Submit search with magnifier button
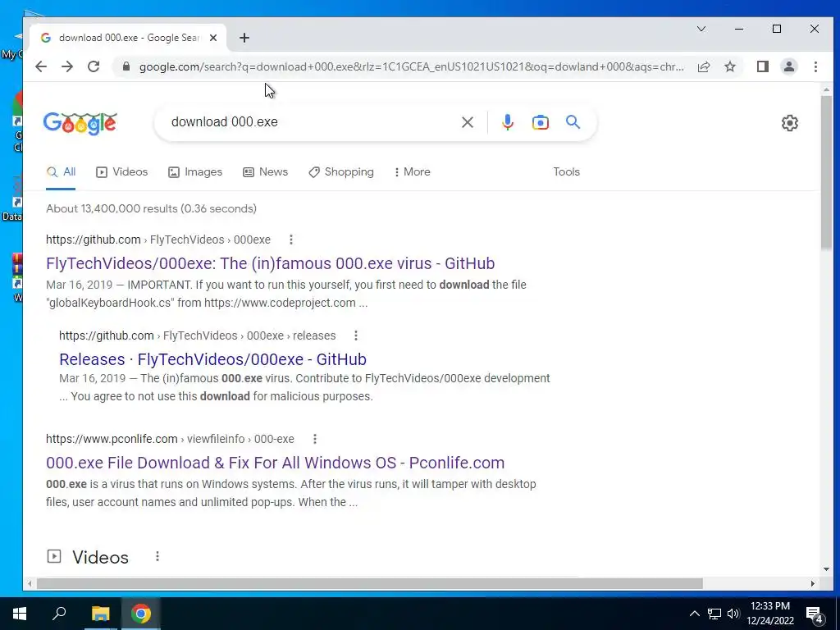840x630 pixels. 573,122
